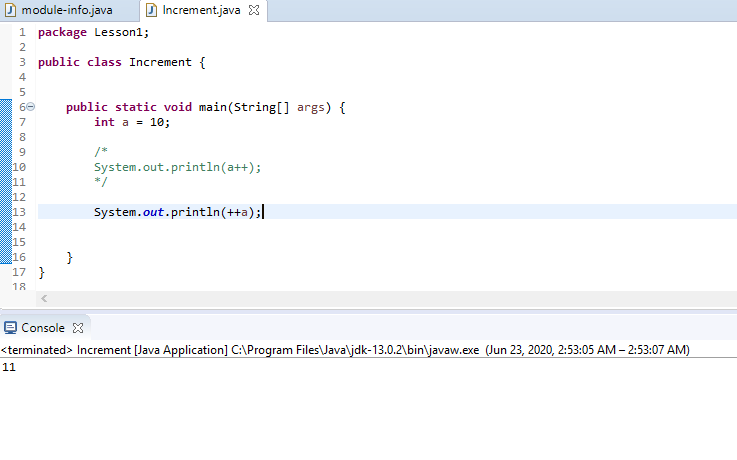
Task: Click the console output value '11'
Action: coord(9,367)
